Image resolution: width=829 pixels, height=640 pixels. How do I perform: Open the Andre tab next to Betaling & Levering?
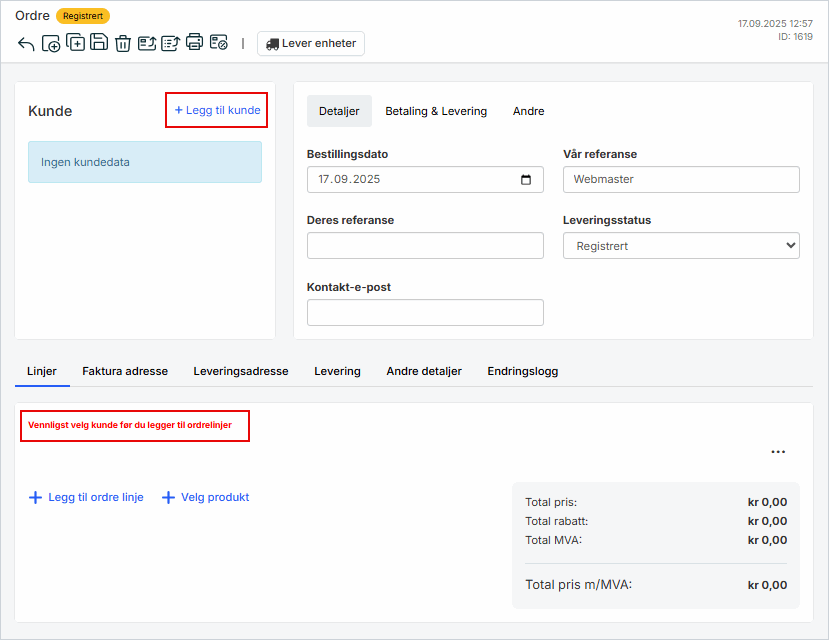click(528, 111)
